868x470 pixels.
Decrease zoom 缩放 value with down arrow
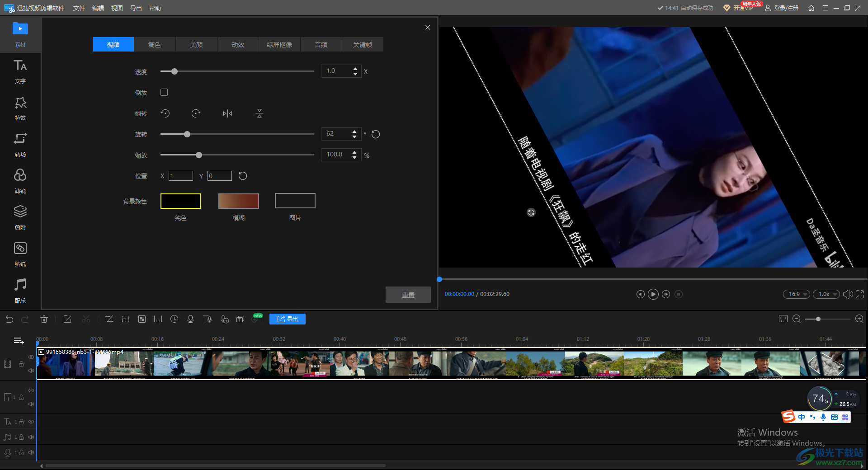(354, 157)
